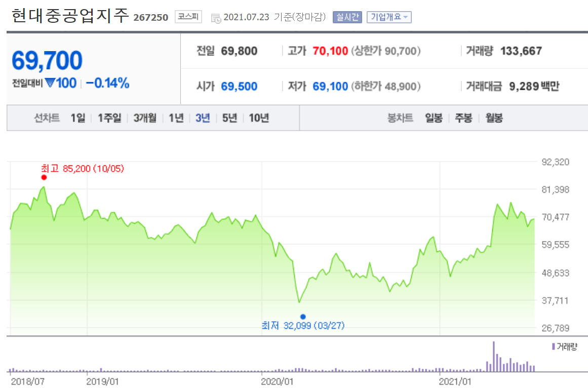Click the purple 거래량 legend marker
The image size is (588, 388).
pyautogui.click(x=553, y=347)
